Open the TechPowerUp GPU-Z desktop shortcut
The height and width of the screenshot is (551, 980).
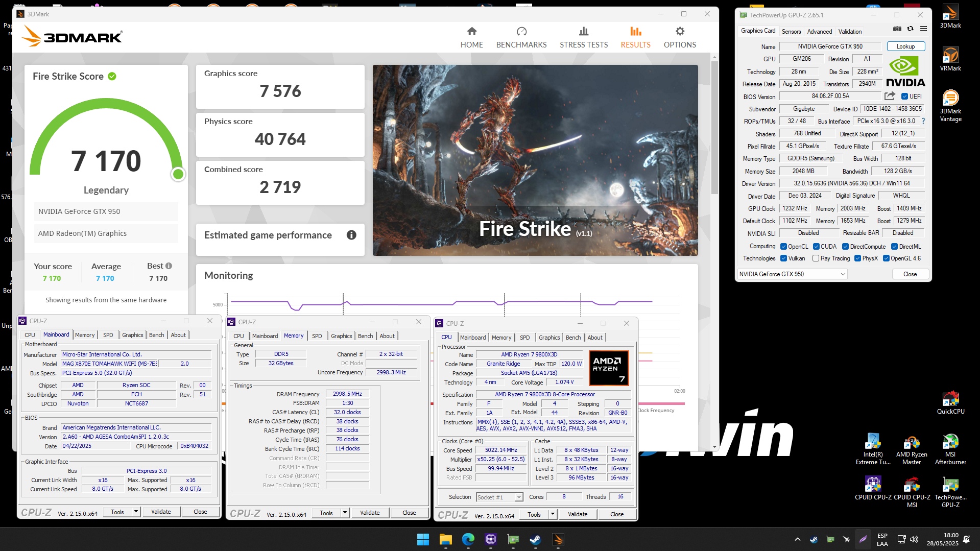click(950, 492)
